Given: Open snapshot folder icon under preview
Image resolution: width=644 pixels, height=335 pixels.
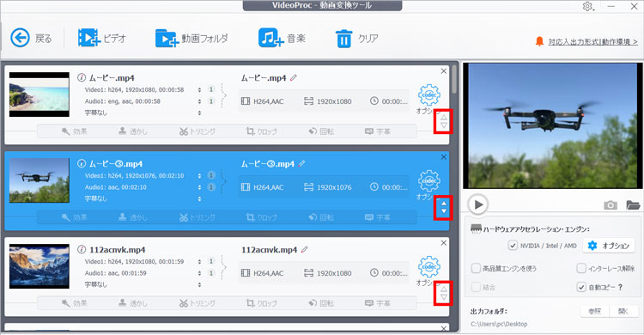Looking at the screenshot, I should pyautogui.click(x=633, y=204).
